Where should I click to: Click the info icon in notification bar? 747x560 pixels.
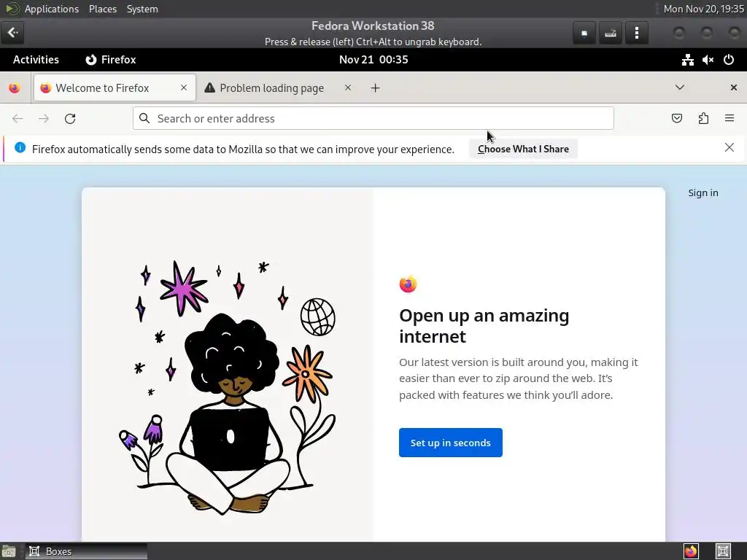[20, 147]
